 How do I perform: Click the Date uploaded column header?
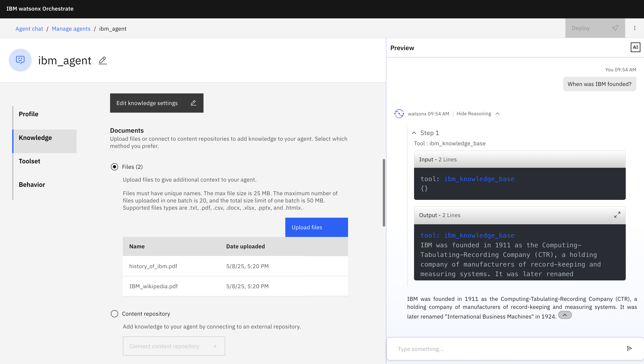point(245,247)
